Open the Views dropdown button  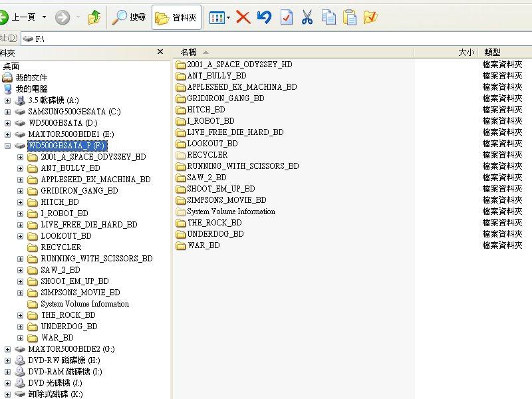(219, 18)
